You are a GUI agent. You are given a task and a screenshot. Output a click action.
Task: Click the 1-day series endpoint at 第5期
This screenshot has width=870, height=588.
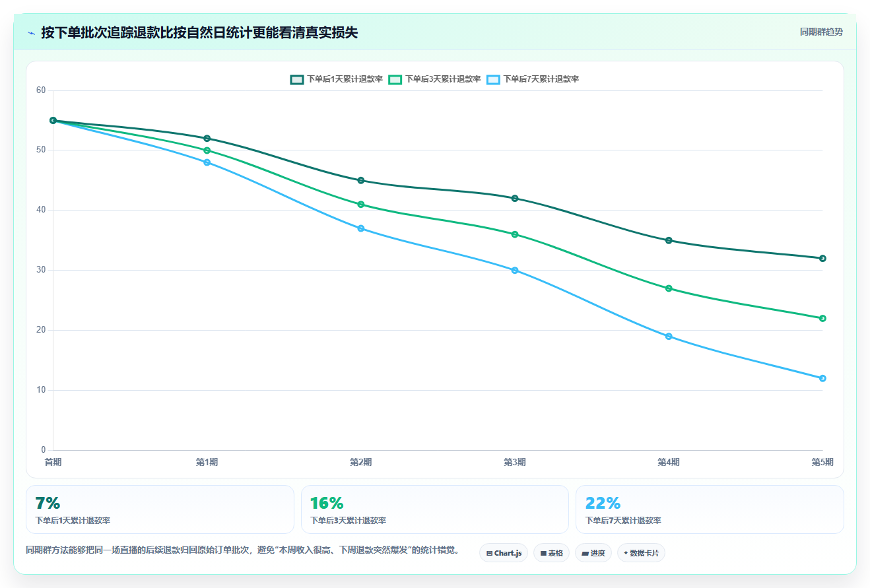point(822,259)
